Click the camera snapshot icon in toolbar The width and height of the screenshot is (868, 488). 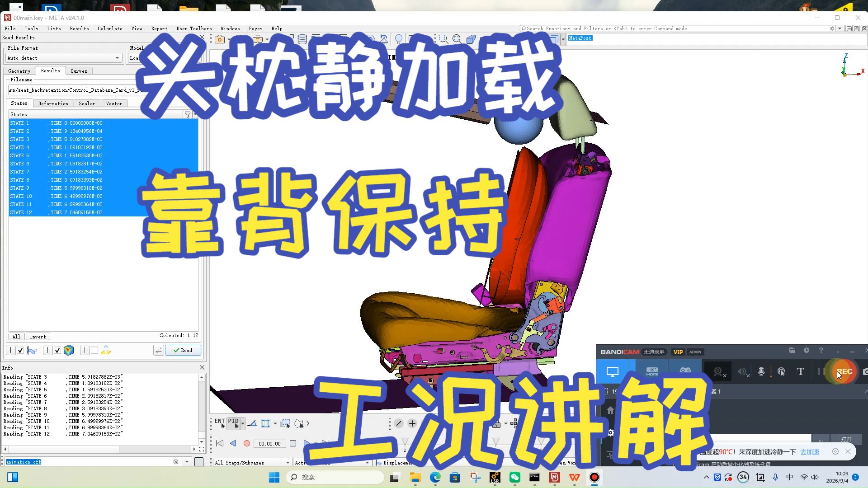(220, 39)
